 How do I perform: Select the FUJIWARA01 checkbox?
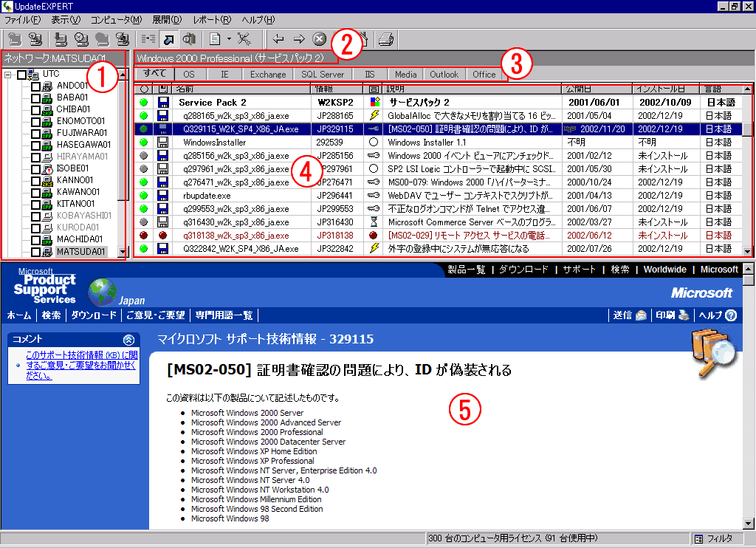coord(35,134)
